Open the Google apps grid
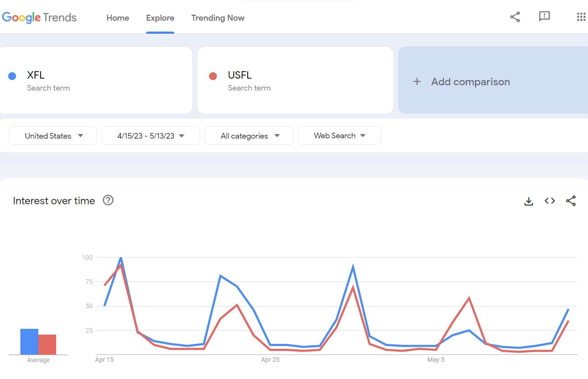Image resolution: width=588 pixels, height=379 pixels. click(x=581, y=17)
